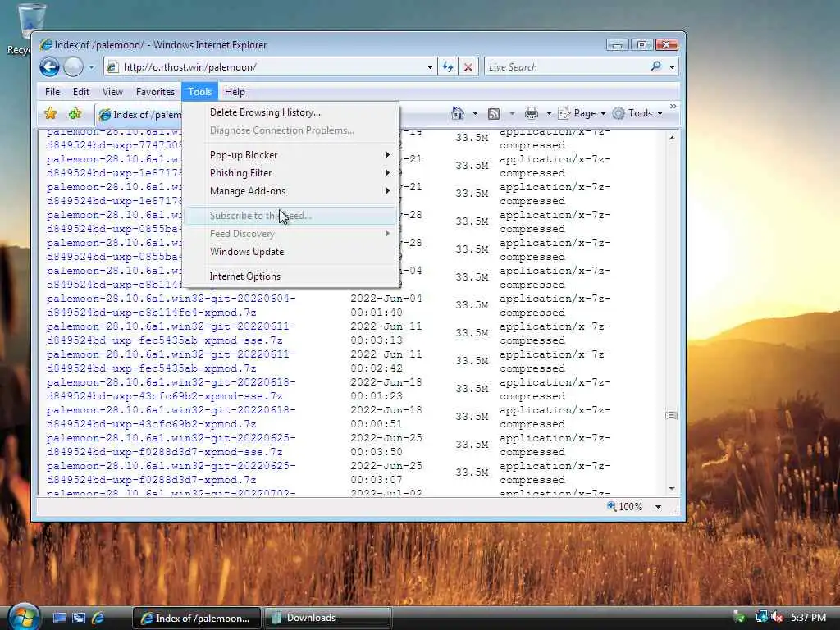Click the network tray icon
This screenshot has width=840, height=630.
[x=760, y=617]
